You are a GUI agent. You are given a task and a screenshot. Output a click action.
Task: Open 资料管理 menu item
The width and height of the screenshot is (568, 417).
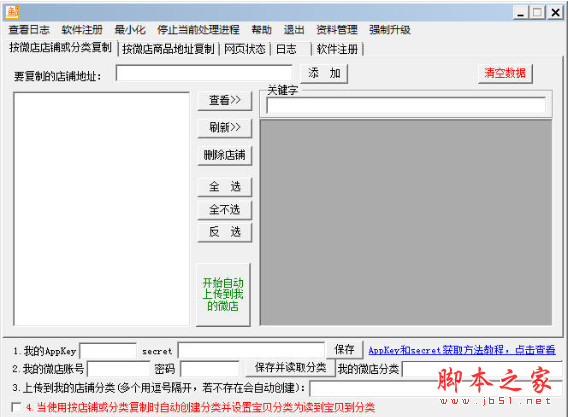click(337, 30)
